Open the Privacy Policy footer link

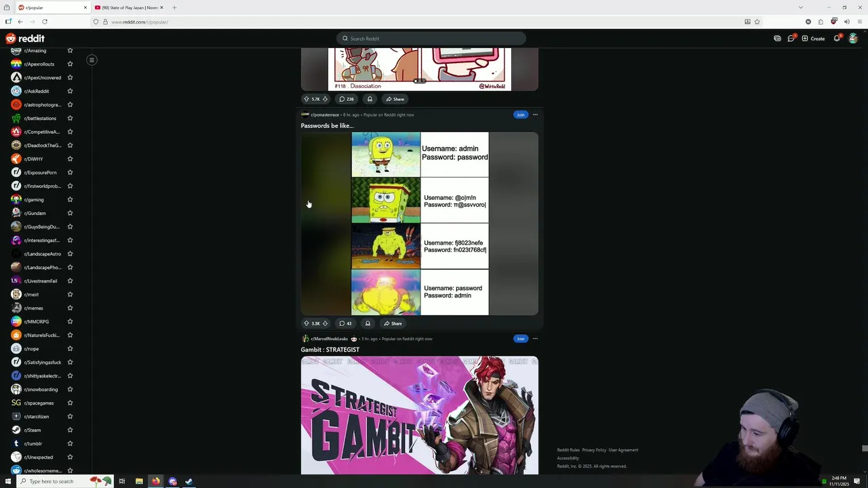pyautogui.click(x=594, y=450)
